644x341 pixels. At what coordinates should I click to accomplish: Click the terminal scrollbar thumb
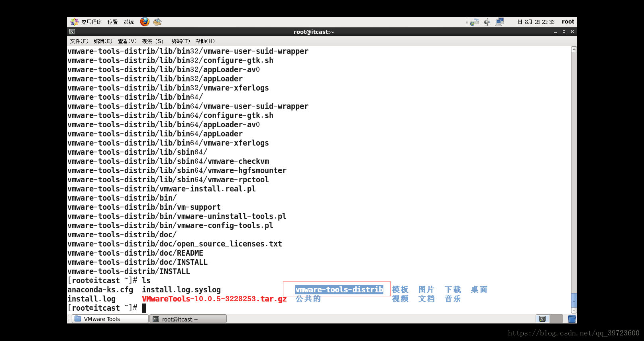(x=574, y=300)
